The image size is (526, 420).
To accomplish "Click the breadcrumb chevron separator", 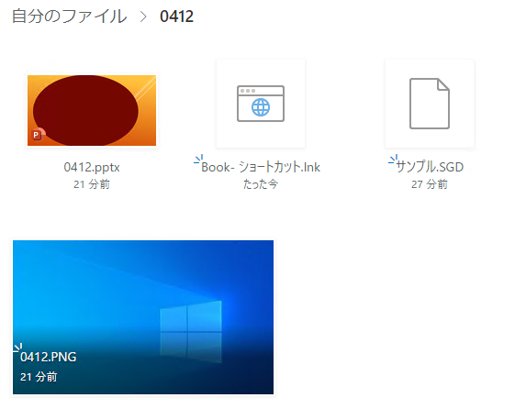I will click(x=143, y=17).
